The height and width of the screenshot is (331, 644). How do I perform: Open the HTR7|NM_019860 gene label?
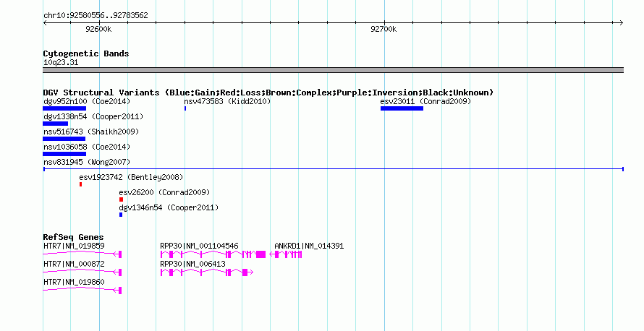point(74,282)
